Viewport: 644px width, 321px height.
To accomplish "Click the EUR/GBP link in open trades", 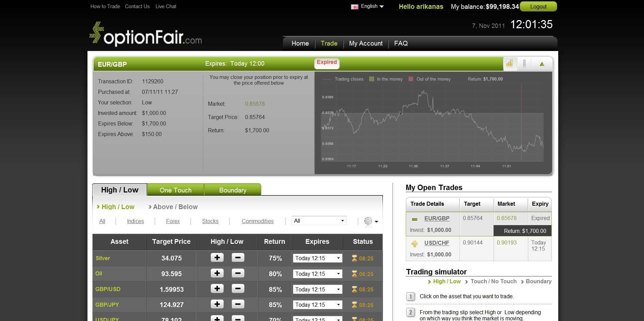I will (x=437, y=219).
